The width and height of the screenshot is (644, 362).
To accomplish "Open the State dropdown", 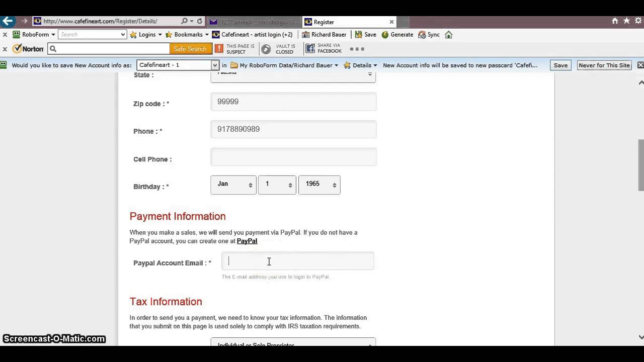I will click(x=293, y=76).
